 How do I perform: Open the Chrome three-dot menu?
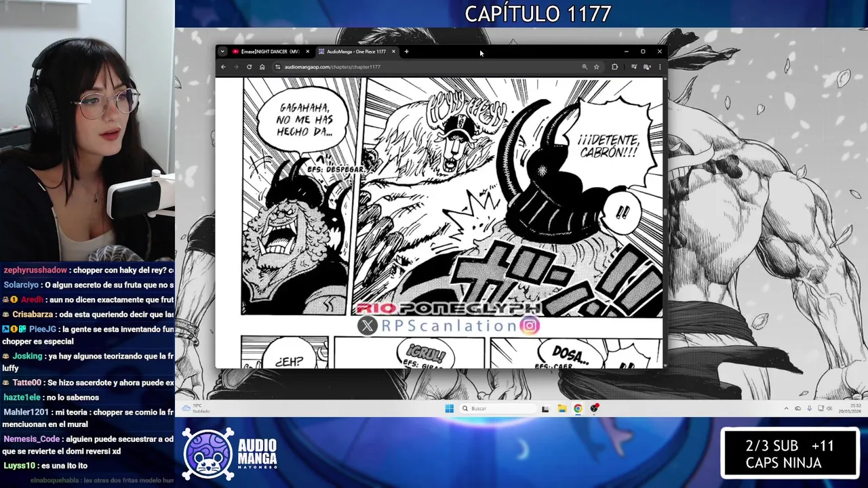[660, 67]
